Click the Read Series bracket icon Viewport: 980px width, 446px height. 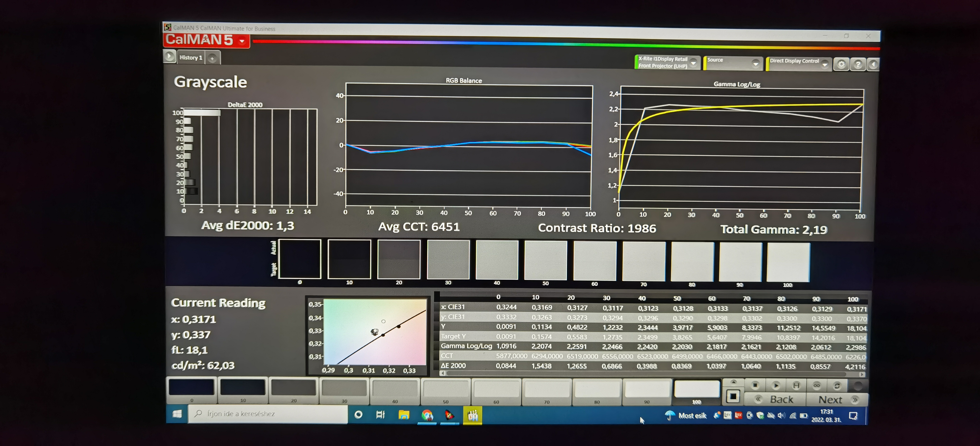(x=796, y=385)
